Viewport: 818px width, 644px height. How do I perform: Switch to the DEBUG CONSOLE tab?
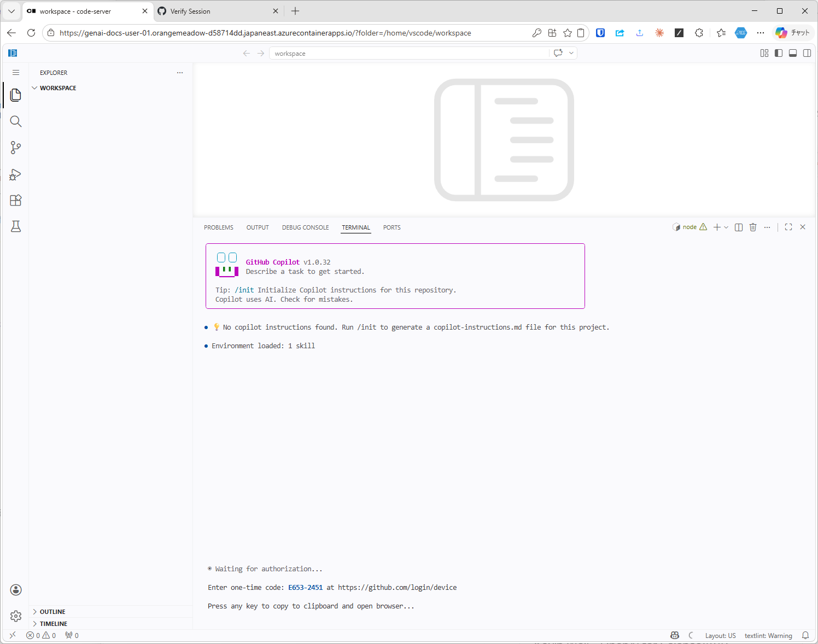point(305,227)
